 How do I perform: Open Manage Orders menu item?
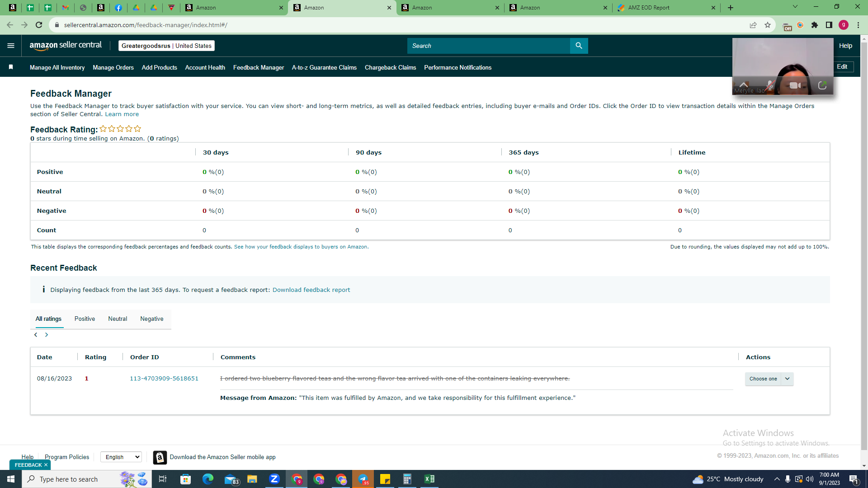(x=113, y=67)
